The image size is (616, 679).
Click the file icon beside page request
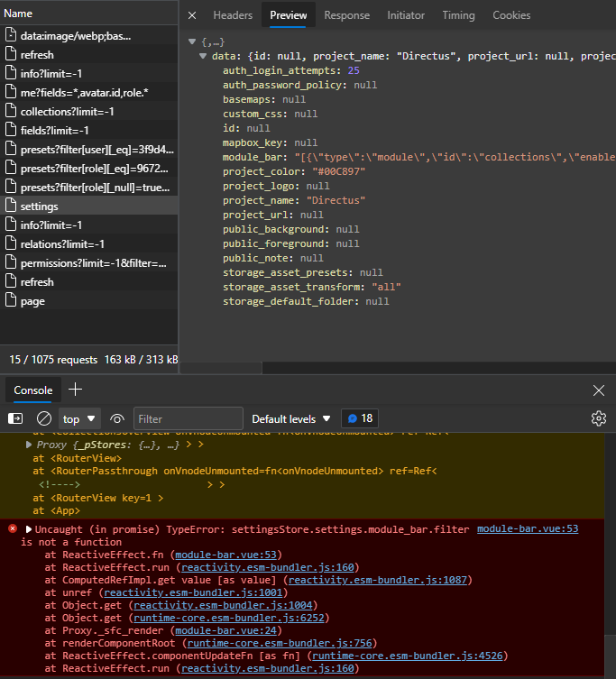11,300
